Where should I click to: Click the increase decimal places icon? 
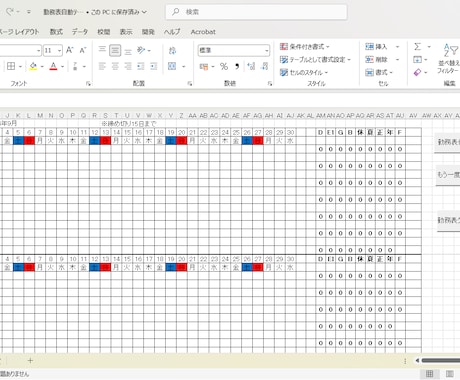click(x=251, y=66)
